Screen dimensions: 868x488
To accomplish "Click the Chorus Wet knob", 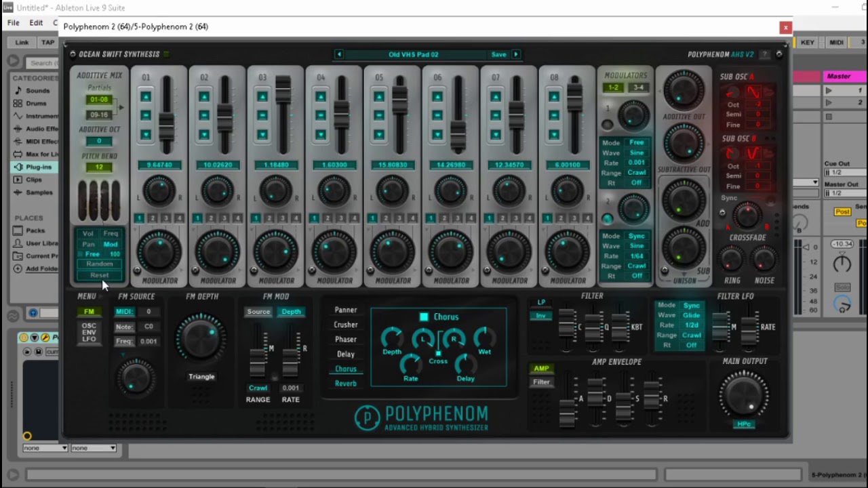I will tap(484, 338).
